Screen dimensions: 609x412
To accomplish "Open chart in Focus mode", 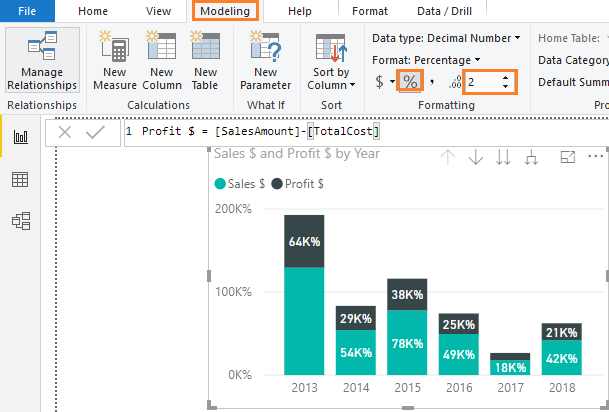I will click(x=567, y=157).
